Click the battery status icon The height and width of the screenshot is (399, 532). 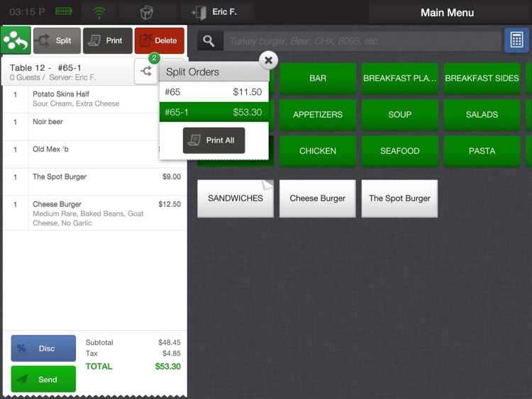pyautogui.click(x=64, y=11)
